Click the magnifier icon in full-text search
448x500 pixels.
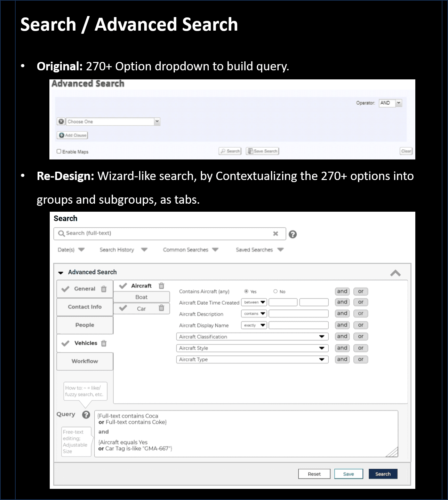point(61,234)
